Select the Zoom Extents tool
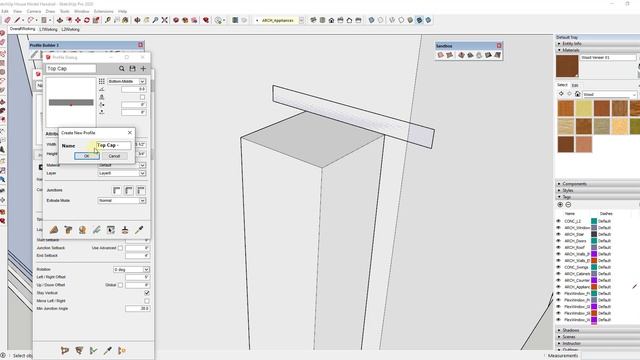640x360 pixels. (x=164, y=20)
